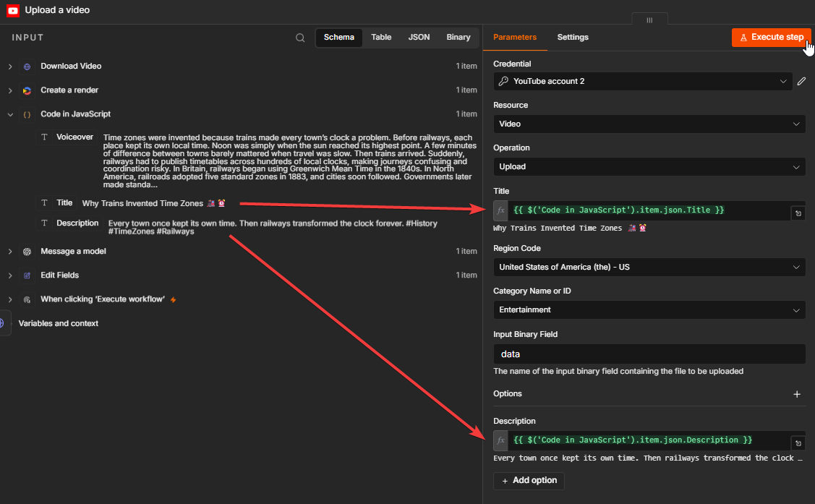Open the expression editor for Title field
This screenshot has width=815, height=504.
pyautogui.click(x=798, y=213)
